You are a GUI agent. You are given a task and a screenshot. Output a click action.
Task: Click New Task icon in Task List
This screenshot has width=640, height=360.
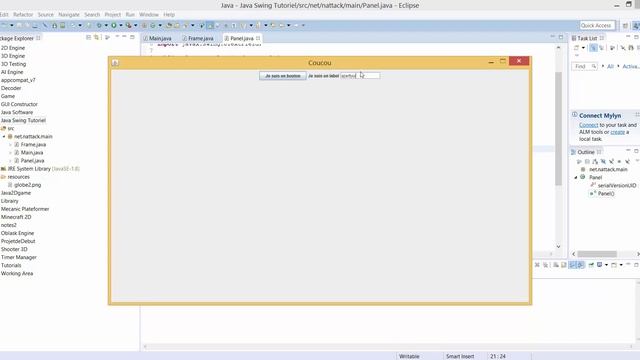[x=576, y=48]
